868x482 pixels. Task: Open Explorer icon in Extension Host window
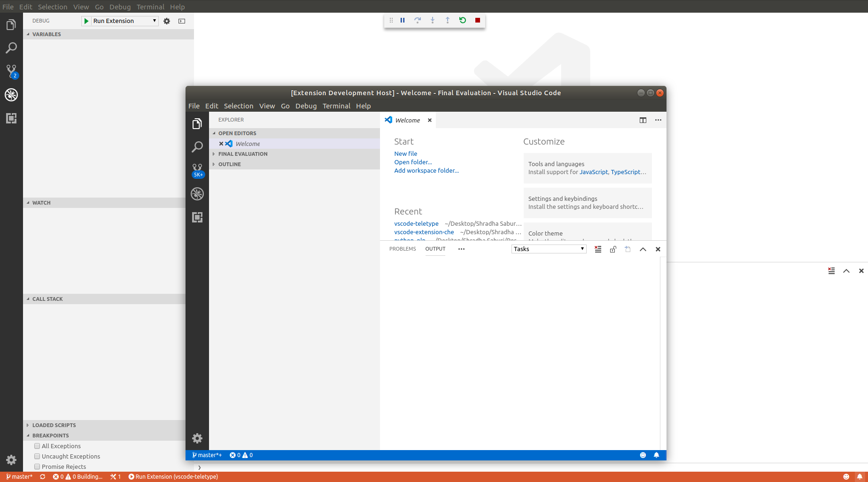197,123
